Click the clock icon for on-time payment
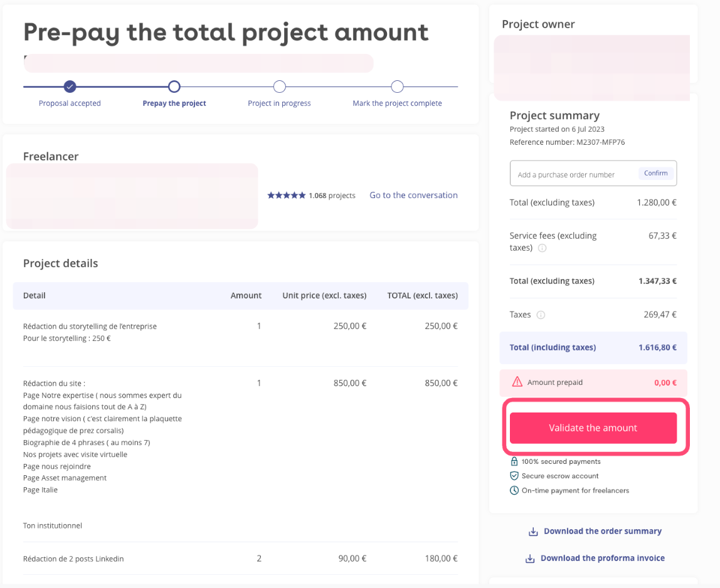The height and width of the screenshot is (588, 720). 514,490
